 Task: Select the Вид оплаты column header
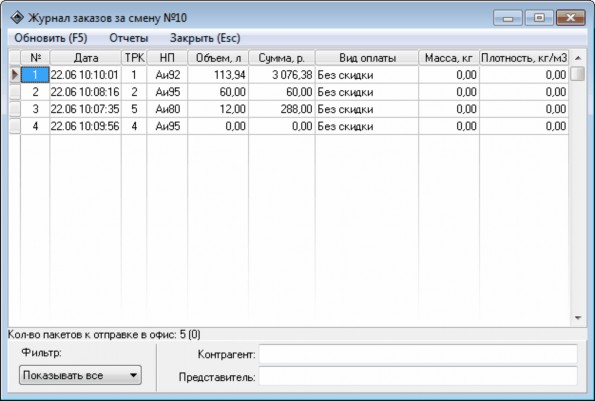click(x=367, y=58)
